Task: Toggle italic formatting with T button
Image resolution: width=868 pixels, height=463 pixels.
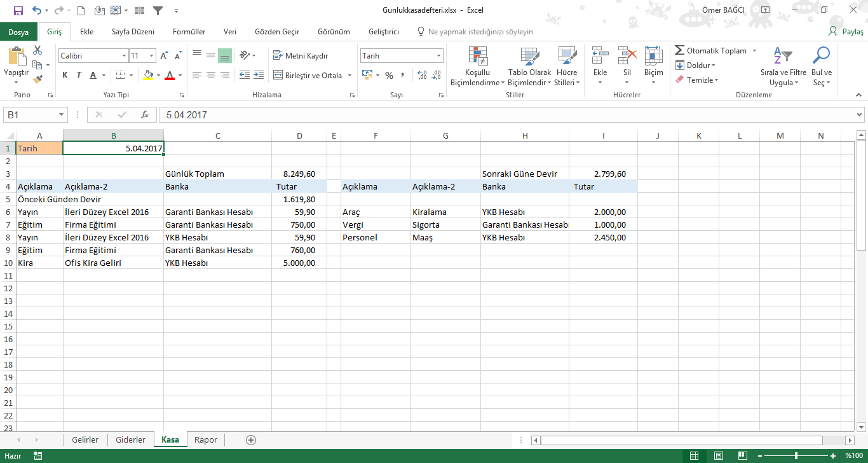Action: [79, 75]
